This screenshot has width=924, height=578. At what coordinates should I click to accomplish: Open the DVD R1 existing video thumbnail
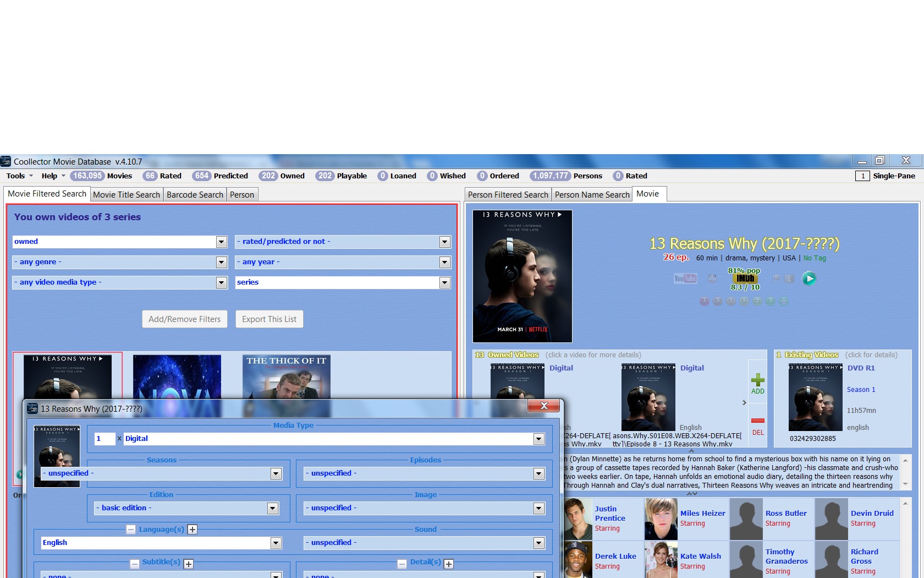pyautogui.click(x=816, y=396)
